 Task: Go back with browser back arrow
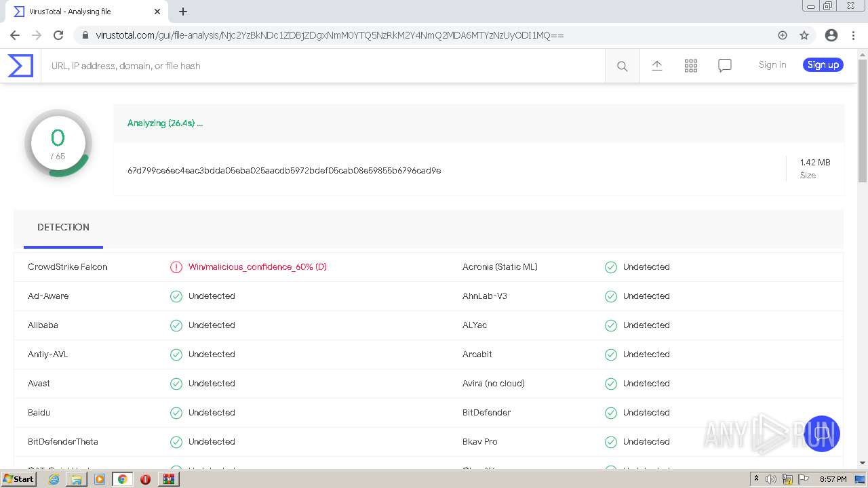[x=15, y=35]
